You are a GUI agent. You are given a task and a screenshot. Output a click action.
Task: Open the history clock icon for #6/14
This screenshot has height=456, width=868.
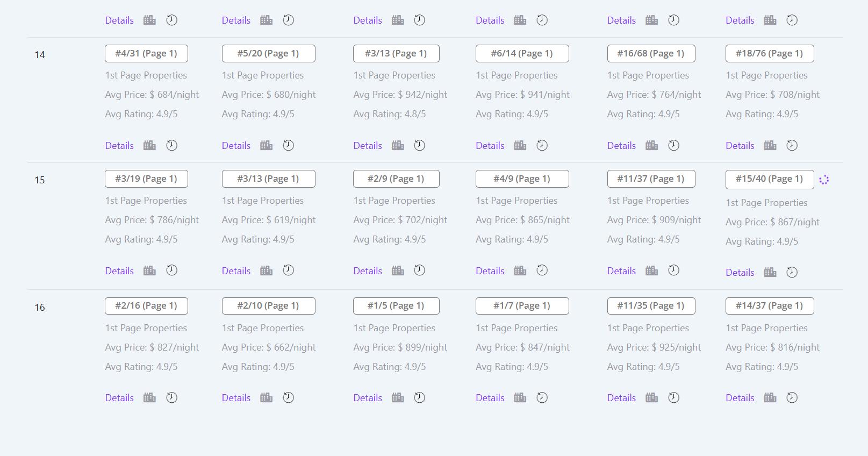tap(542, 145)
